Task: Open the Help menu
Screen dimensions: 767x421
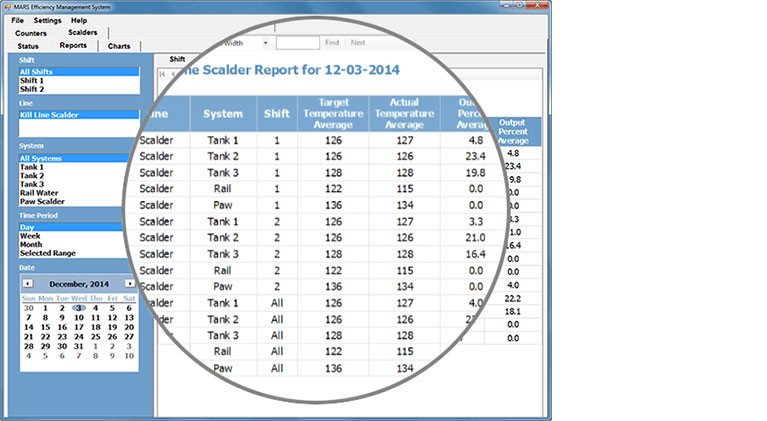Action: pyautogui.click(x=79, y=20)
